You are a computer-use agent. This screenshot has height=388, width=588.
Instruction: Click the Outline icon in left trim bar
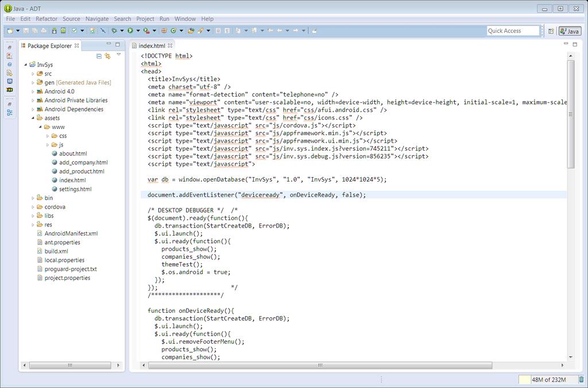[10, 113]
